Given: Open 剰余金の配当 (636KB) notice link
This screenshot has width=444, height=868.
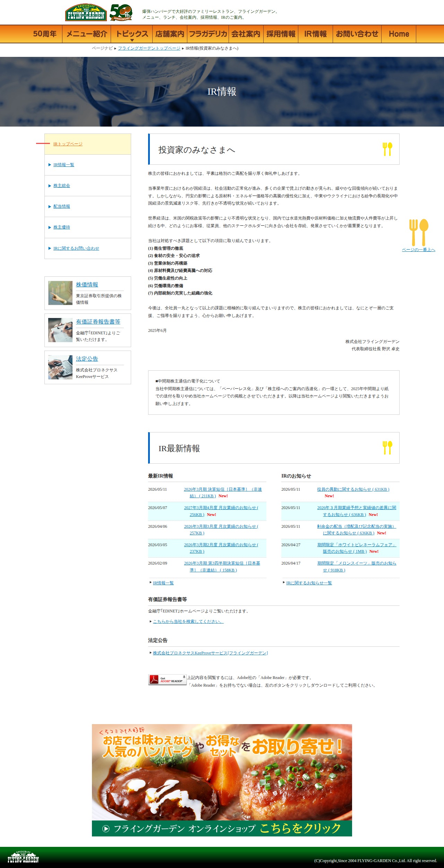Looking at the screenshot, I should point(356,530).
